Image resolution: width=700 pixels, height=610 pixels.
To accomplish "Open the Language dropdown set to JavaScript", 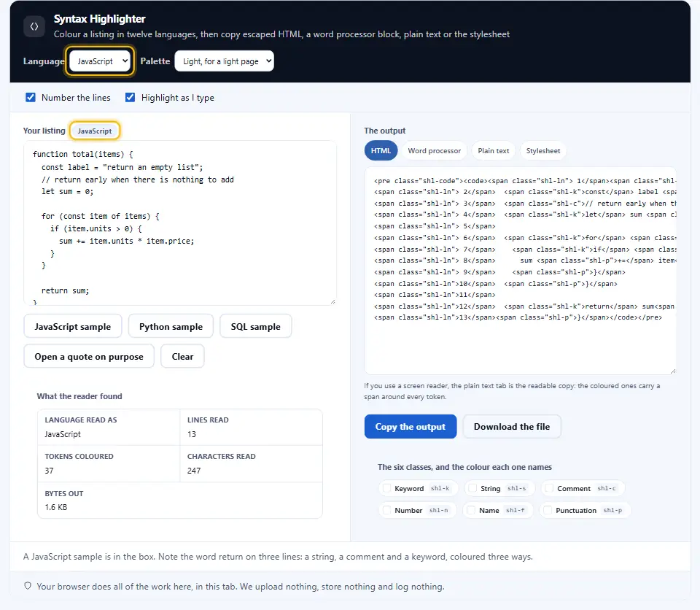I will (x=100, y=61).
